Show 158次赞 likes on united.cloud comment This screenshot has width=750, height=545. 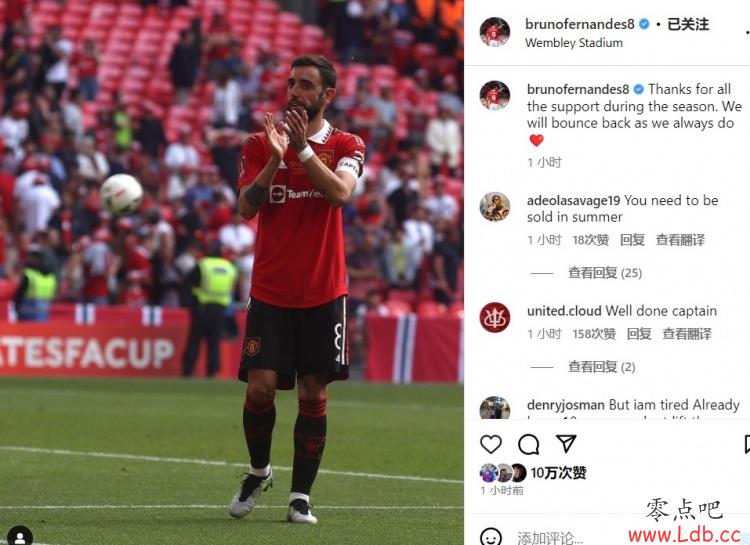pos(594,334)
